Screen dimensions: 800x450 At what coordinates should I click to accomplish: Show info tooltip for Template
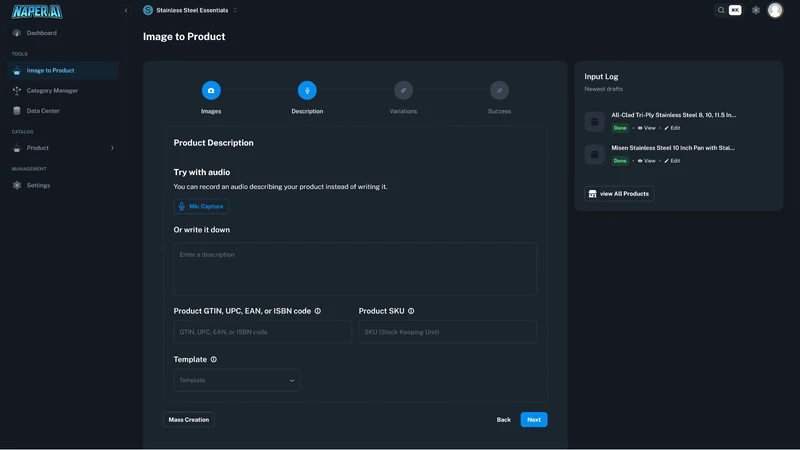tap(213, 359)
